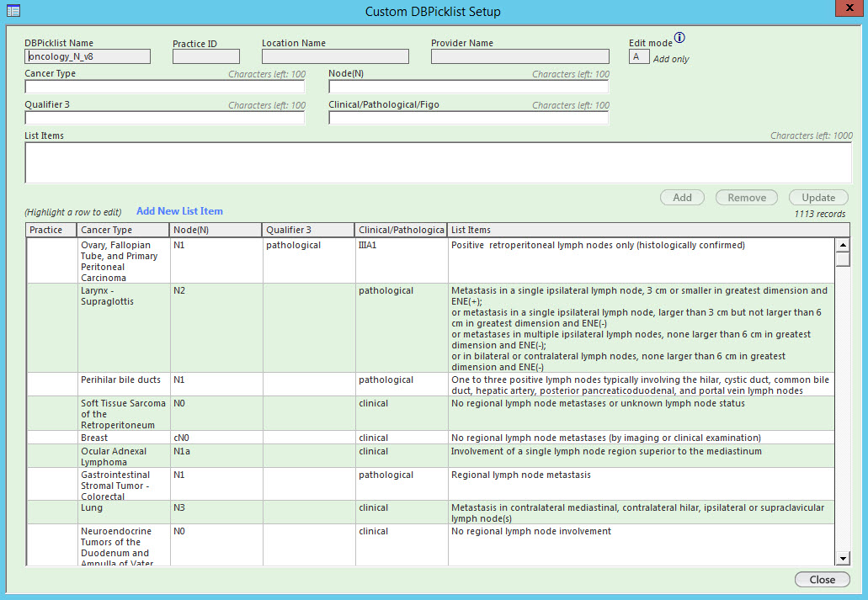Click the 1113 records label
This screenshot has width=868, height=600.
(x=820, y=214)
